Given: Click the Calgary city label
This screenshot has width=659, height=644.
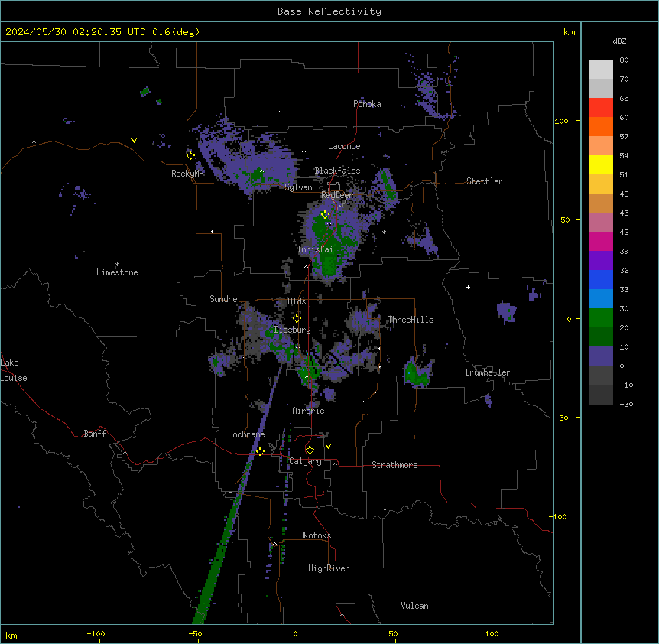Looking at the screenshot, I should [x=305, y=461].
